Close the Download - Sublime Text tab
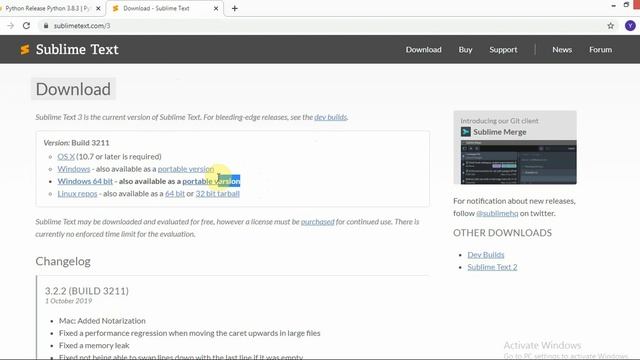 click(216, 8)
